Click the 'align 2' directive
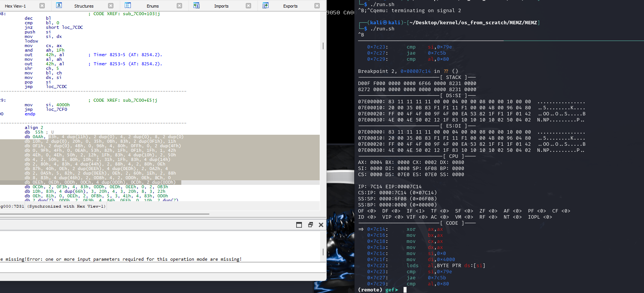The height and width of the screenshot is (293, 644). click(34, 128)
